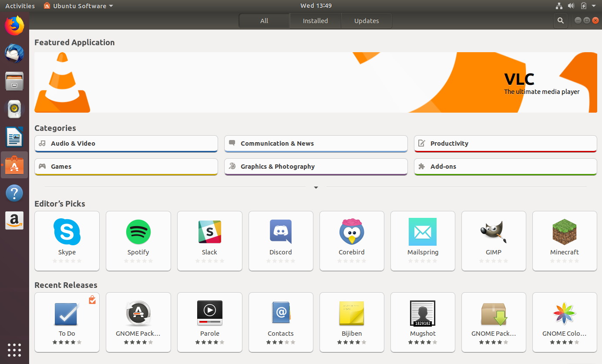Image resolution: width=602 pixels, height=364 pixels.
Task: Click the Discord icon
Action: (280, 232)
